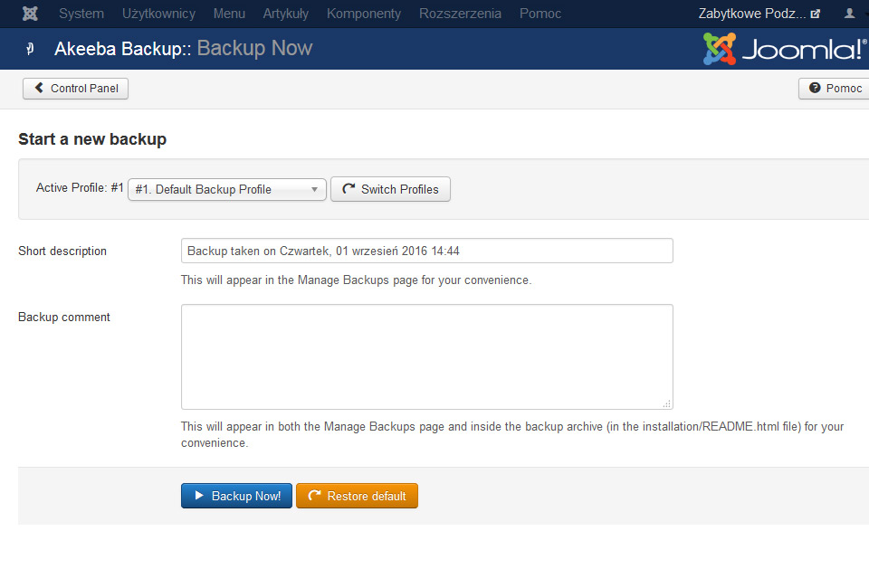Image resolution: width=869 pixels, height=588 pixels.
Task: Click the hint text mentioning installation/README.html
Action: pyautogui.click(x=512, y=434)
